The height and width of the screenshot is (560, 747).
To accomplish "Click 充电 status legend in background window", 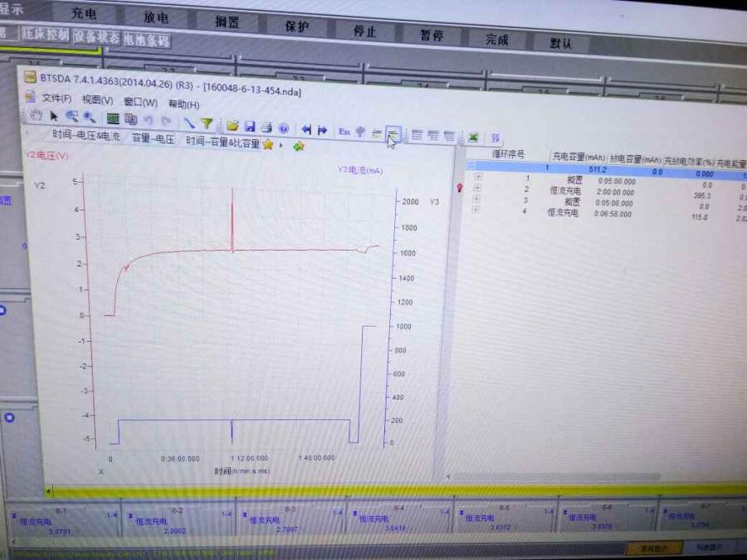I will [84, 12].
